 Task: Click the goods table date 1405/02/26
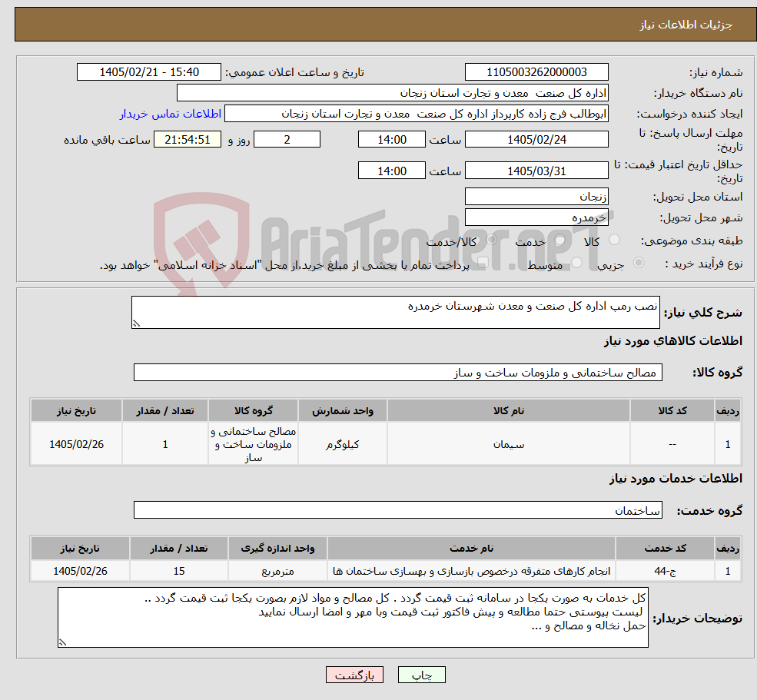(76, 444)
